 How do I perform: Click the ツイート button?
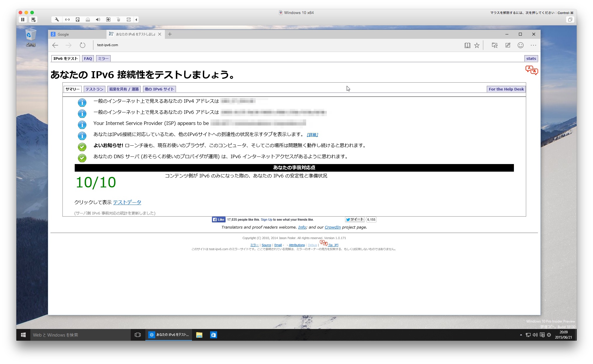click(x=355, y=220)
